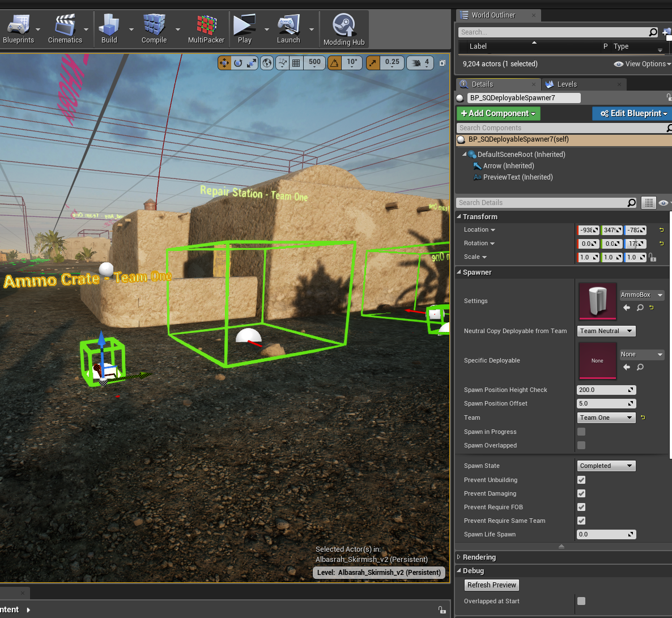Click the AmmoBox settings thumbnail
This screenshot has width=672, height=618.
[x=597, y=301]
